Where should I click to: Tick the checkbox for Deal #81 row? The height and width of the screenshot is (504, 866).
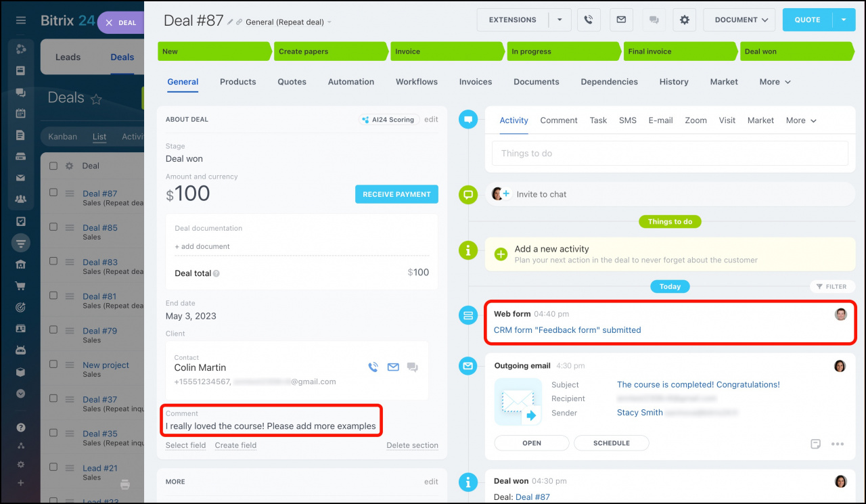53,295
